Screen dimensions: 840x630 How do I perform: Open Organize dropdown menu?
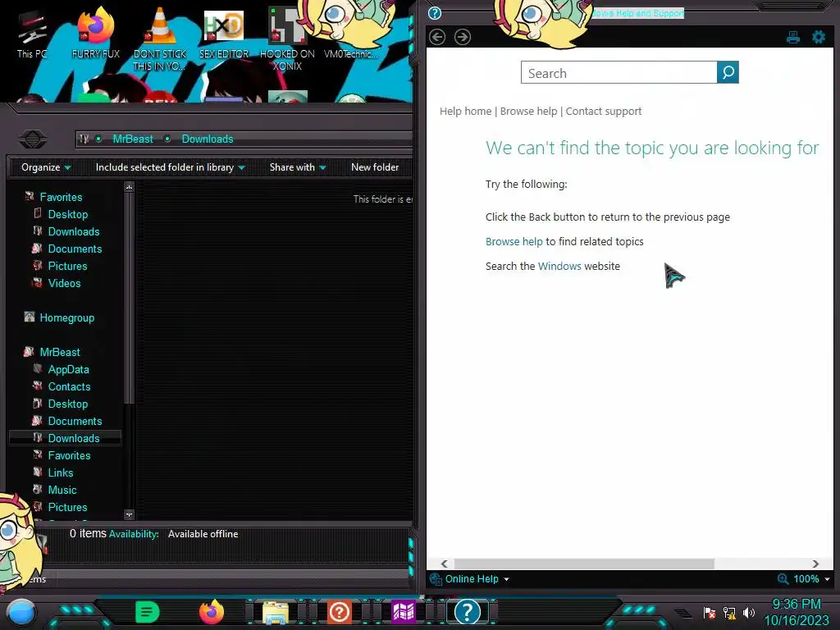46,167
